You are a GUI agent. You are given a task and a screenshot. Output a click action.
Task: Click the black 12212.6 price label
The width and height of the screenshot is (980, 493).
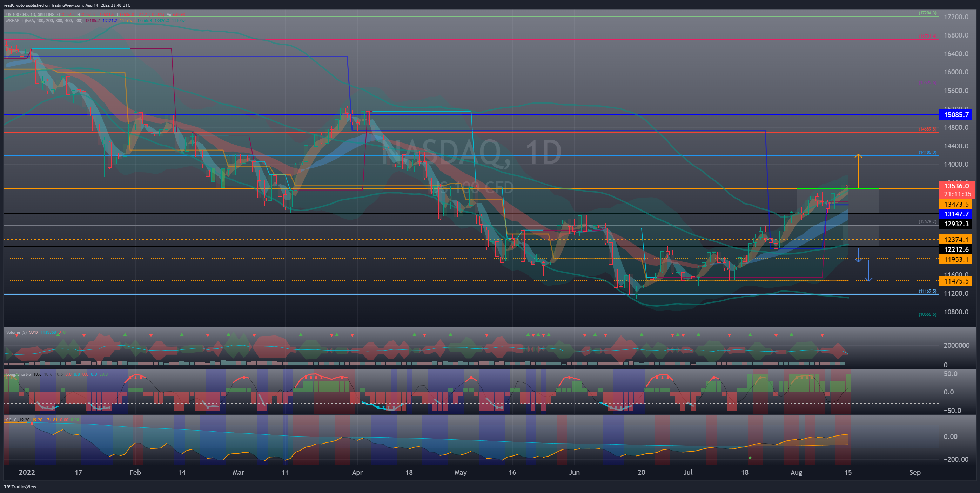955,249
